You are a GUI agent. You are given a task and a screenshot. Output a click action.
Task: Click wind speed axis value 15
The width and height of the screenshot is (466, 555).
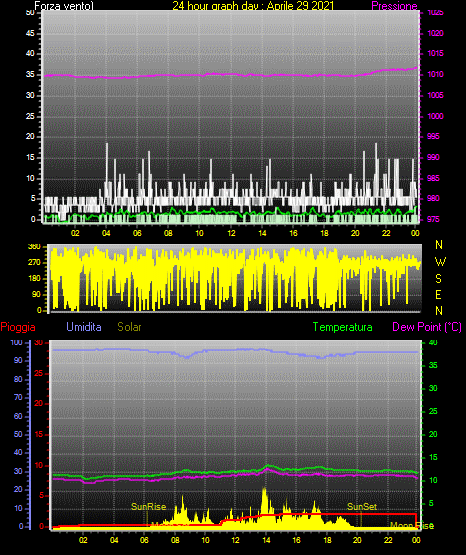(30, 157)
